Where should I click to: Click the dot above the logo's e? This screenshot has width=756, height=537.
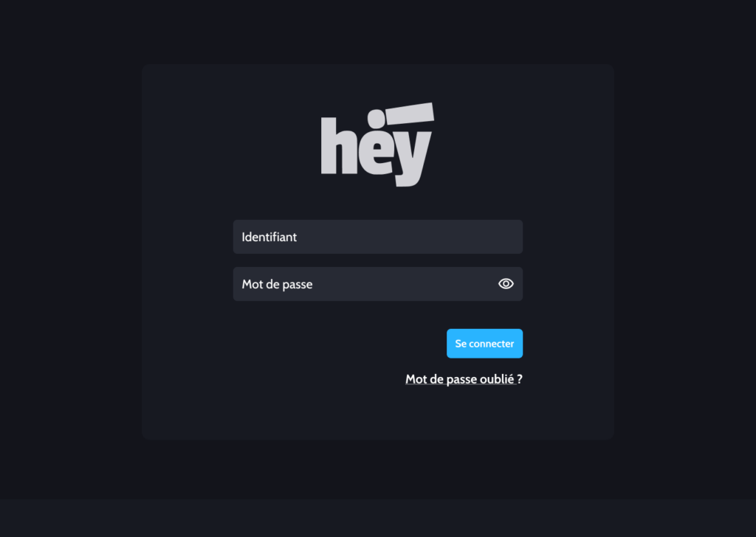pyautogui.click(x=377, y=118)
